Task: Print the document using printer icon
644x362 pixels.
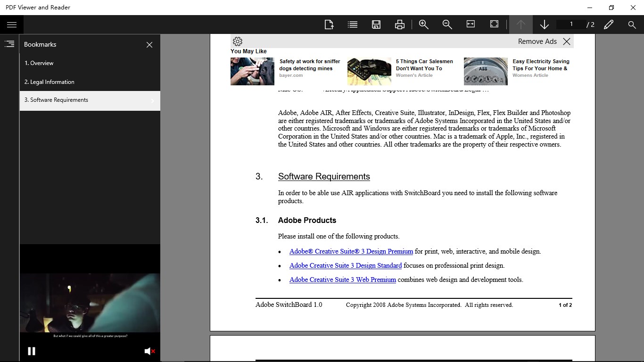Action: click(x=400, y=25)
